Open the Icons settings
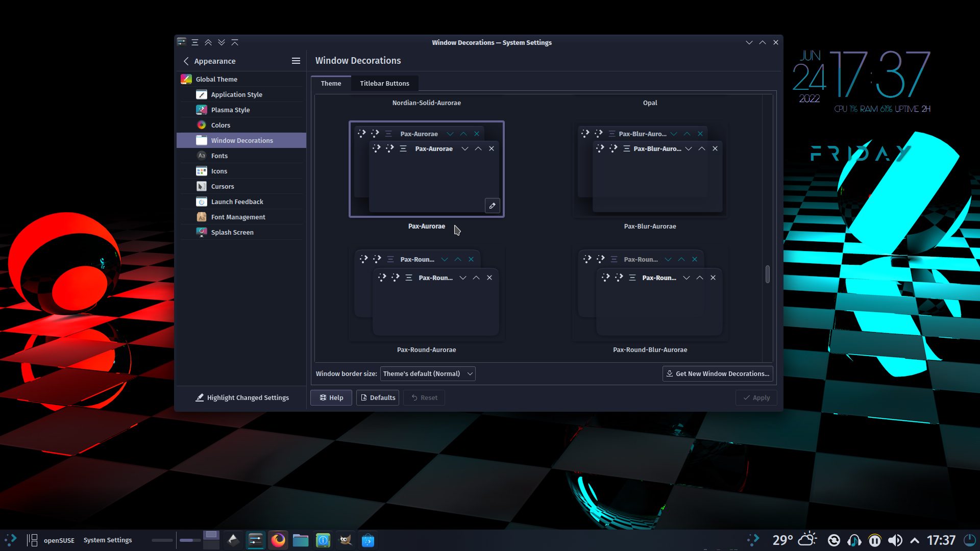Screen dimensions: 980x551 (x=241, y=171)
